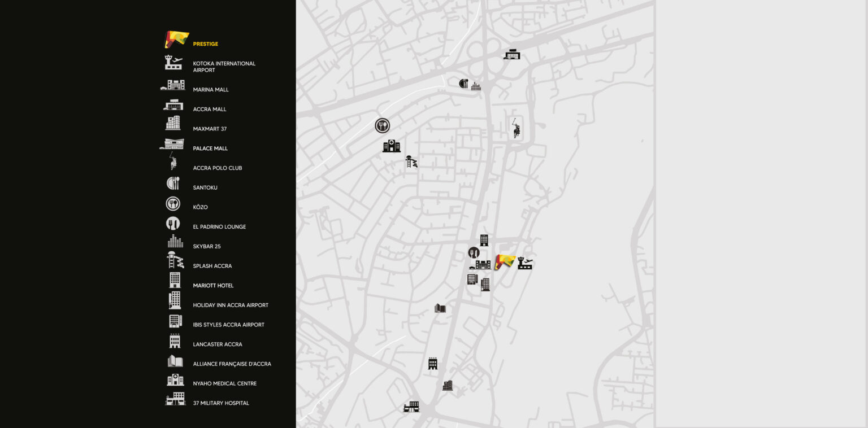Click the Kotoka International Airport tower icon
This screenshot has height=428, width=868.
[x=173, y=62]
